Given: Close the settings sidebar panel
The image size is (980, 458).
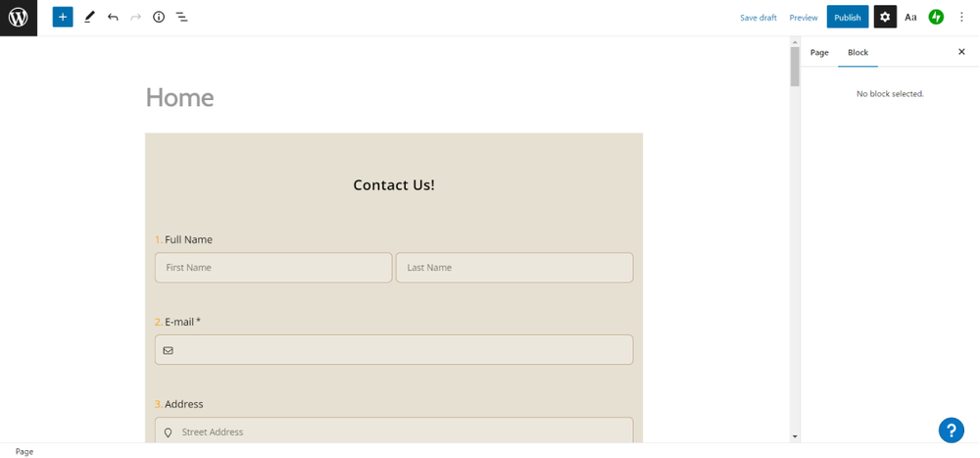Looking at the screenshot, I should tap(961, 52).
